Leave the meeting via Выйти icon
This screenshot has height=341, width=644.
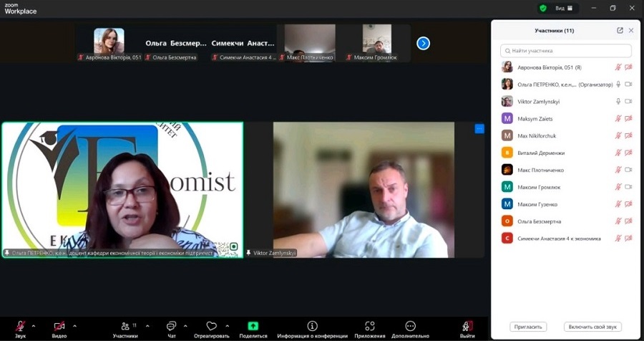pyautogui.click(x=467, y=327)
